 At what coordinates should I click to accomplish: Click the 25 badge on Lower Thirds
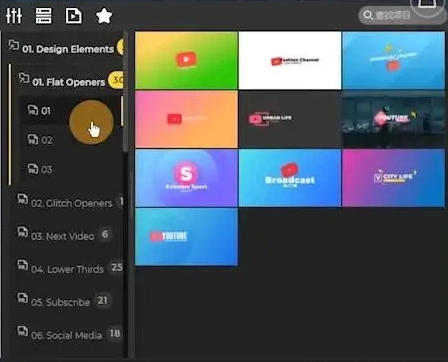click(116, 267)
